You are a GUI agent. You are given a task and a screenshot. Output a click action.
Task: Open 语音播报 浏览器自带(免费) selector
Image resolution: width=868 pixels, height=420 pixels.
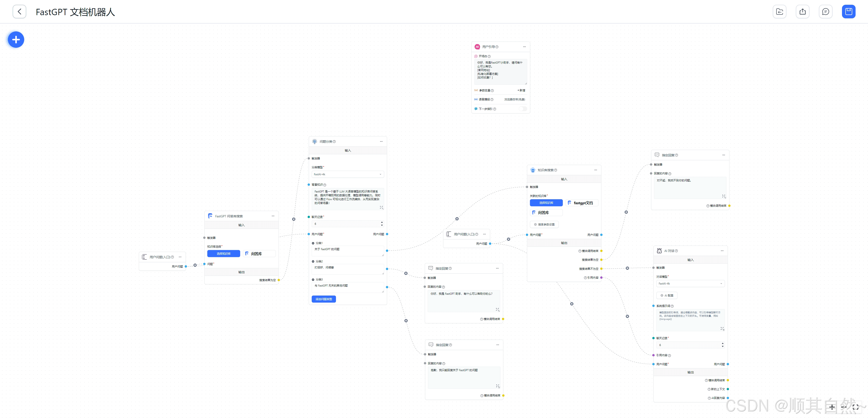(514, 100)
